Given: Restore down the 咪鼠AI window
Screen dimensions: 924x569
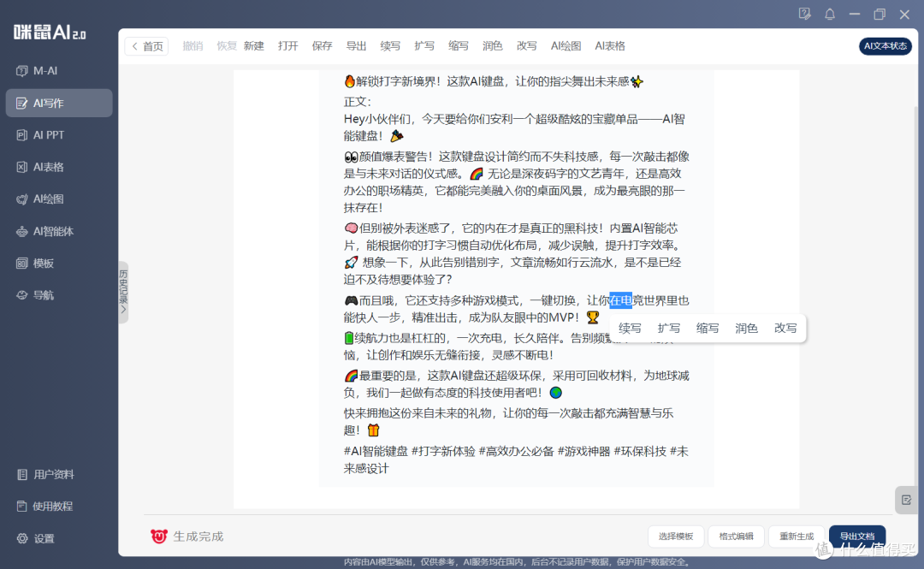Looking at the screenshot, I should tap(880, 15).
